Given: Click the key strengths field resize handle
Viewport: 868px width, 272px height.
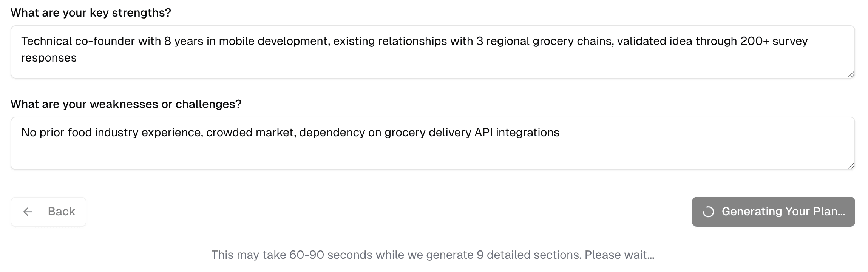Looking at the screenshot, I should pos(851,74).
